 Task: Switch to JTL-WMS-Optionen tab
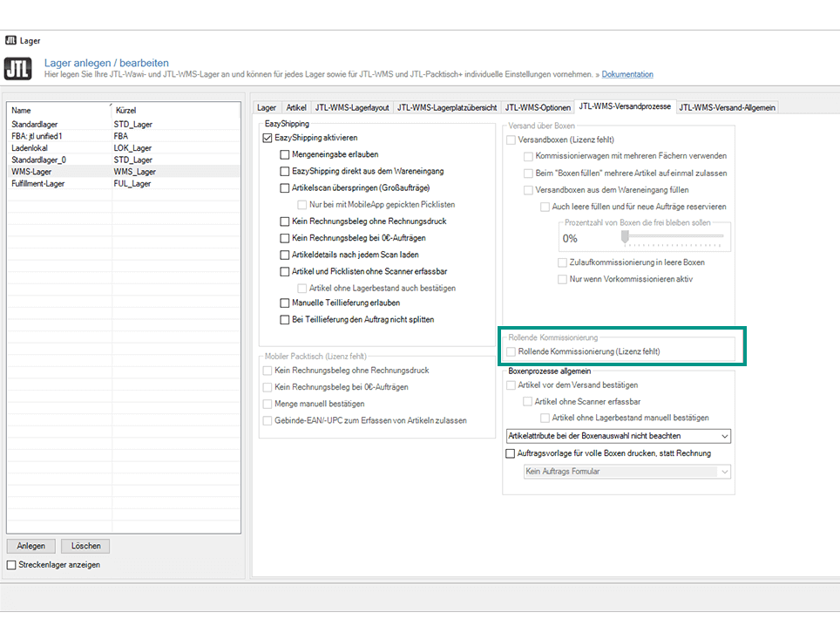[x=539, y=107]
